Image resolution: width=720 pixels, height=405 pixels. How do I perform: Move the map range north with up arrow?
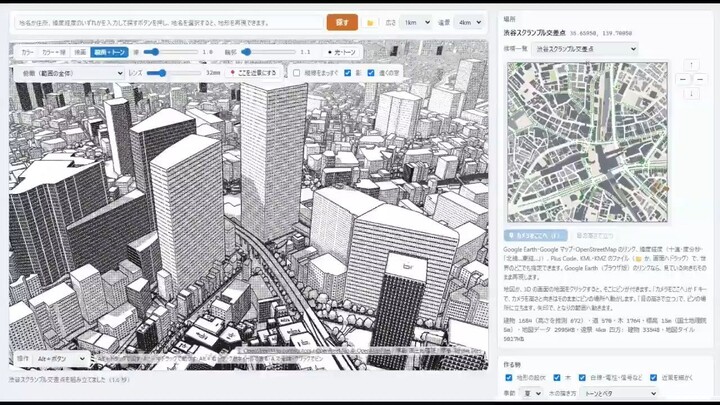[691, 65]
